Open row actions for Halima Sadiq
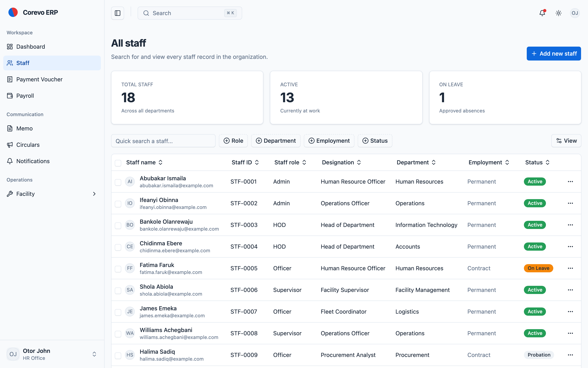 coord(570,355)
